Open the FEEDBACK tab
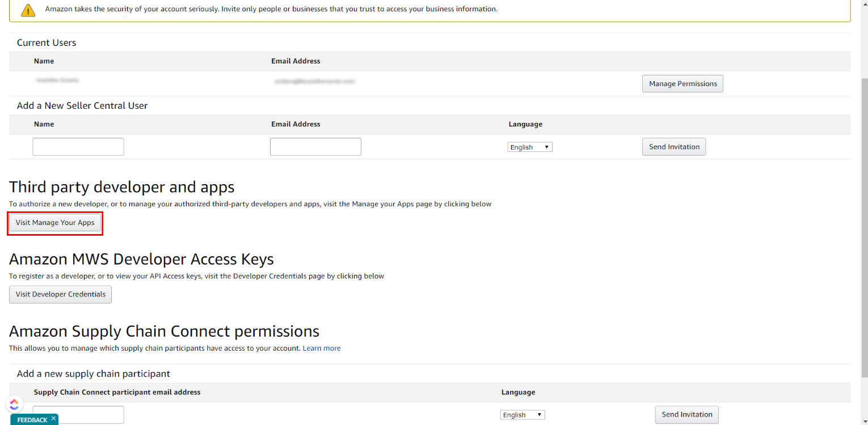 point(32,420)
